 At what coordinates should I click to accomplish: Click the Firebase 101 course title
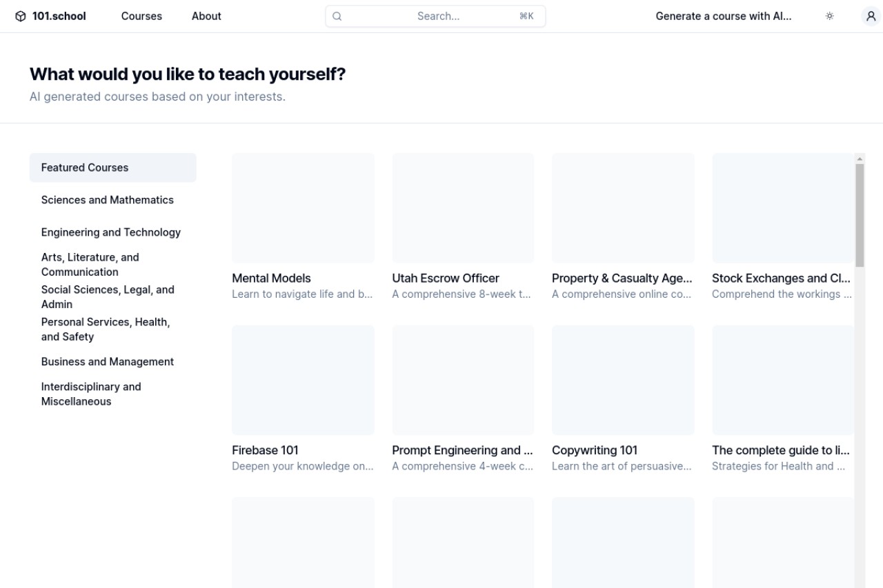click(265, 451)
